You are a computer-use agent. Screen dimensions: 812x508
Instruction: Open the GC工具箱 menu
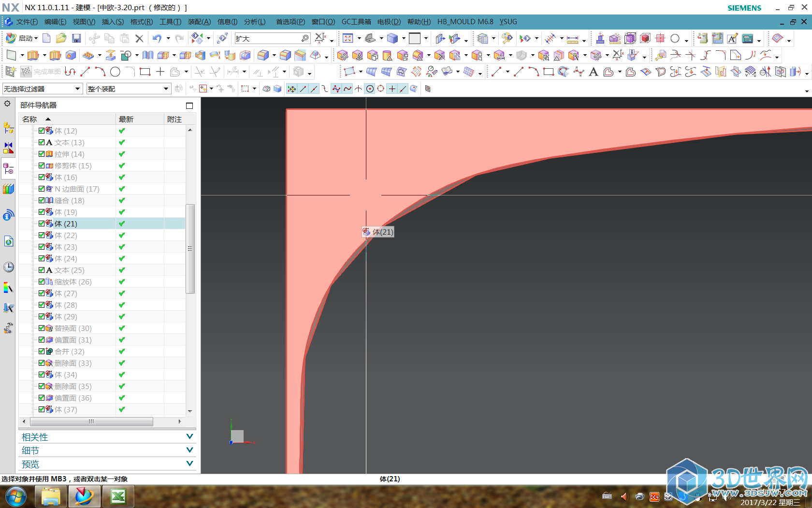point(356,22)
